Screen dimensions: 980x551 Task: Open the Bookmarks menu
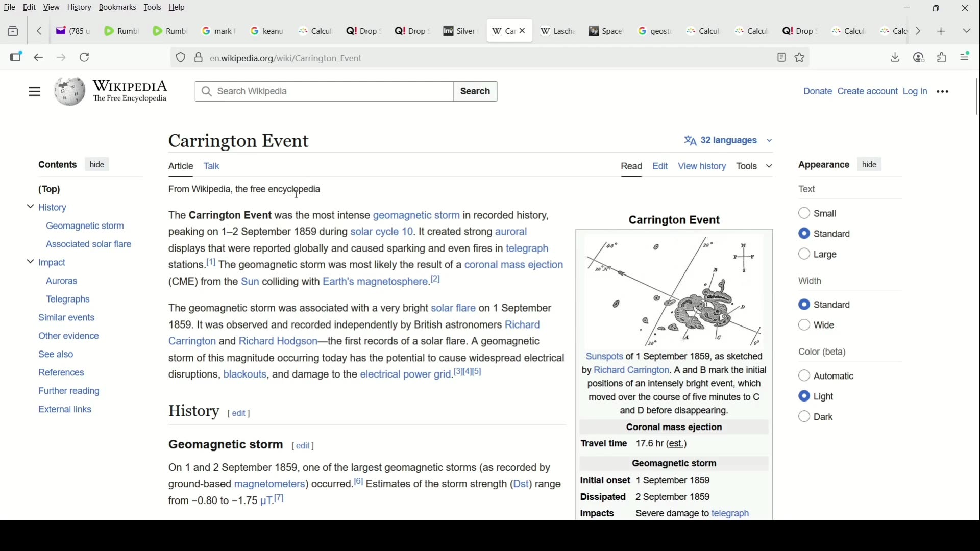(118, 8)
